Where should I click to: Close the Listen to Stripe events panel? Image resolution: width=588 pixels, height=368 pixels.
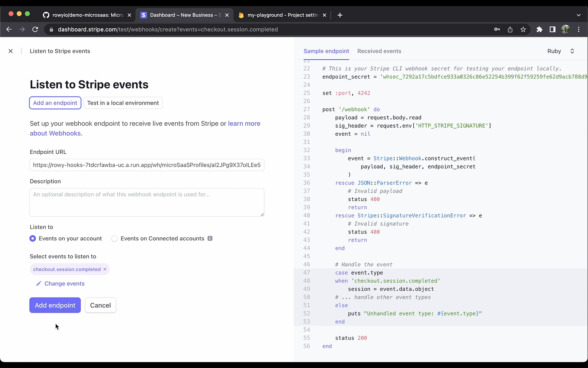10,51
